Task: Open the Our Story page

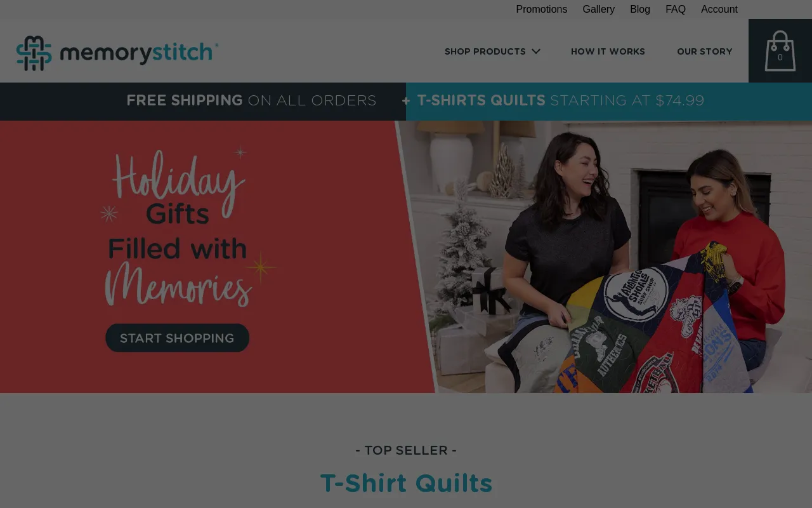Action: [705, 51]
